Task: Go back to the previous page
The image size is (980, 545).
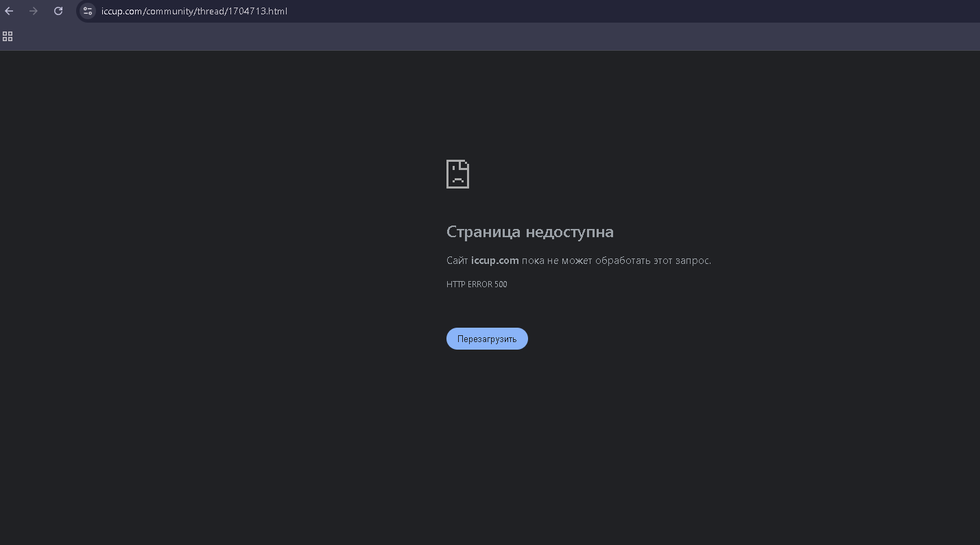Action: coord(9,11)
